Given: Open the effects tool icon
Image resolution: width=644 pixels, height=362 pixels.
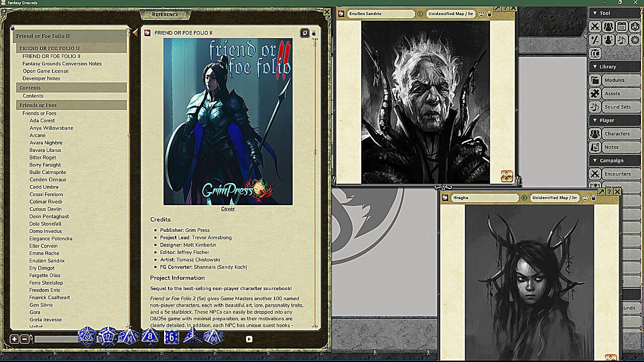Looking at the screenshot, I should 608,40.
